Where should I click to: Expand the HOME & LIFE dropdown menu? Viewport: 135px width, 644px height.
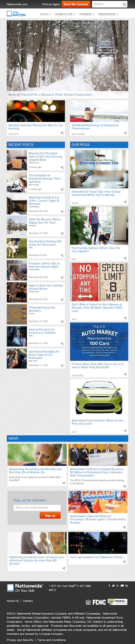65,14
